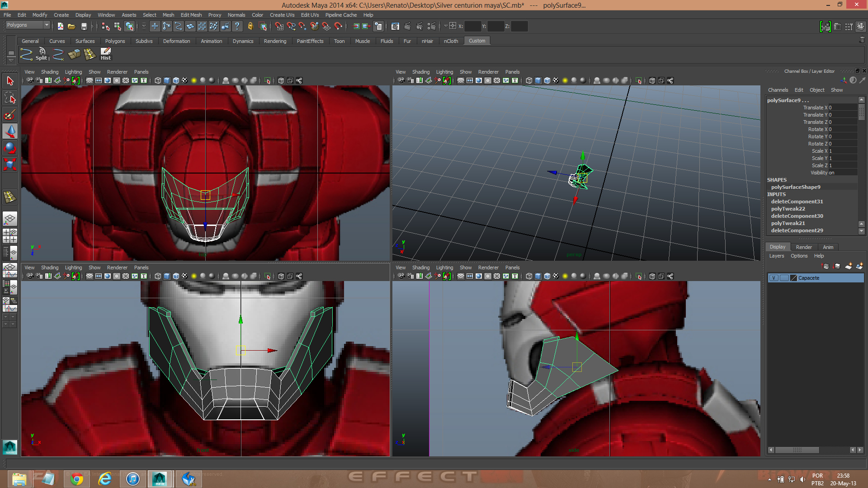Open selection mask dropdown arrow menu
This screenshot has width=868, height=488.
[x=144, y=26]
